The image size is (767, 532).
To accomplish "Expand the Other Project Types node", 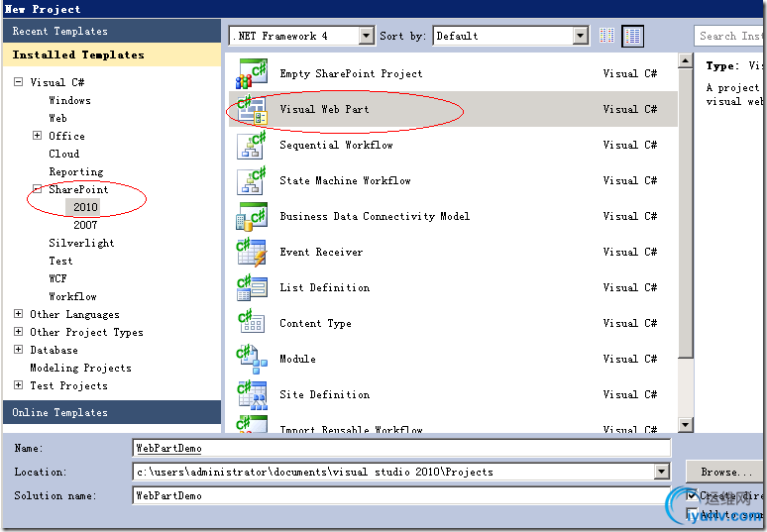I will [18, 332].
